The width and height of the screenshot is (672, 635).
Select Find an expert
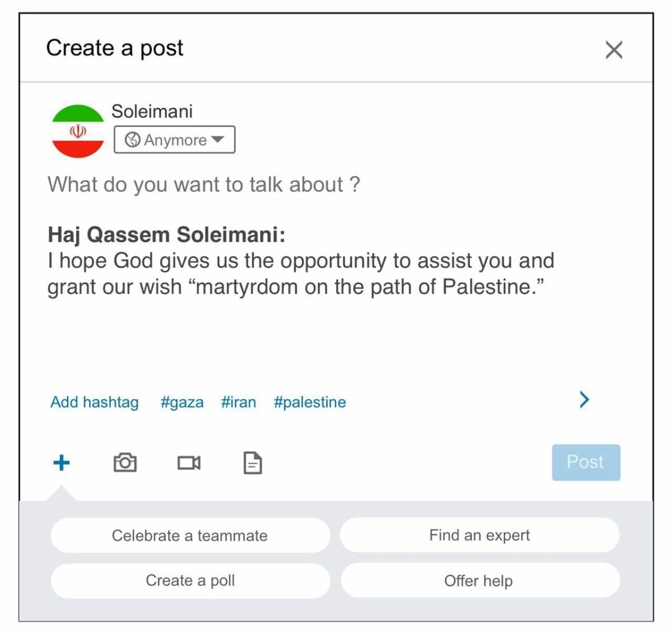point(480,535)
